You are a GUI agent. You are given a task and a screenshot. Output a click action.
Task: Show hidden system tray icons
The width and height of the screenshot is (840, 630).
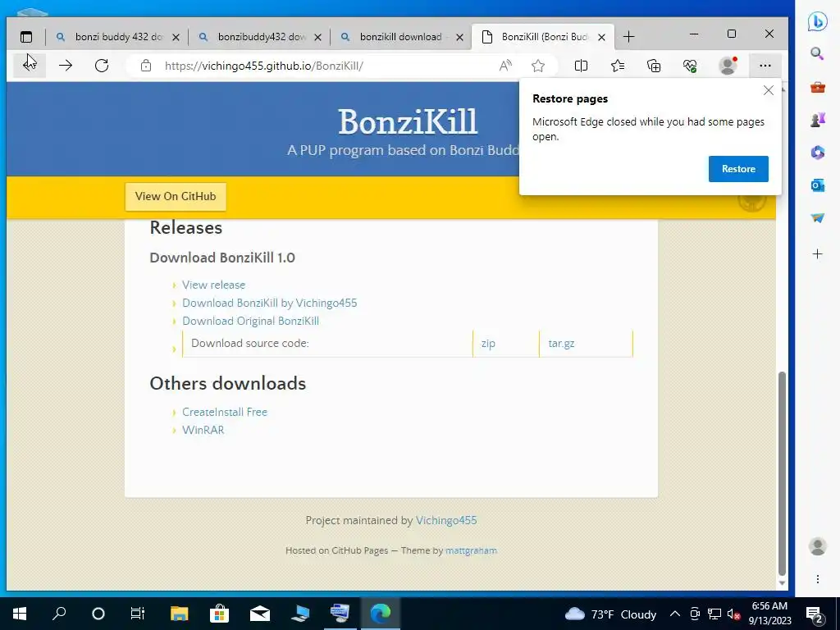pyautogui.click(x=675, y=614)
